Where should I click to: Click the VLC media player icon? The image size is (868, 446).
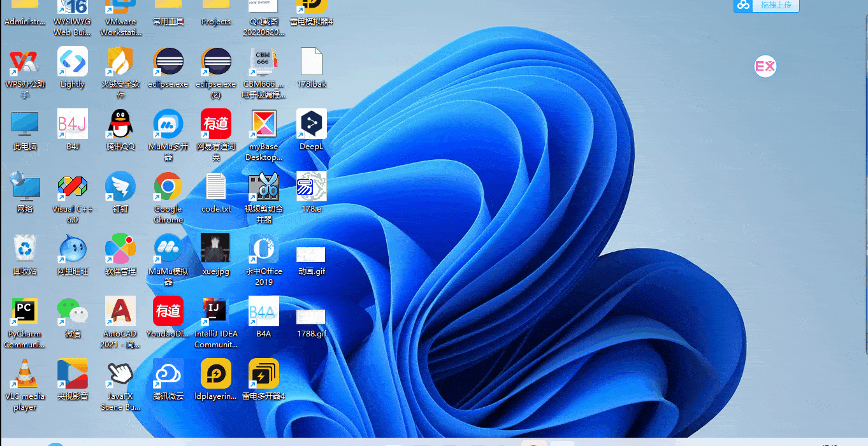25,374
